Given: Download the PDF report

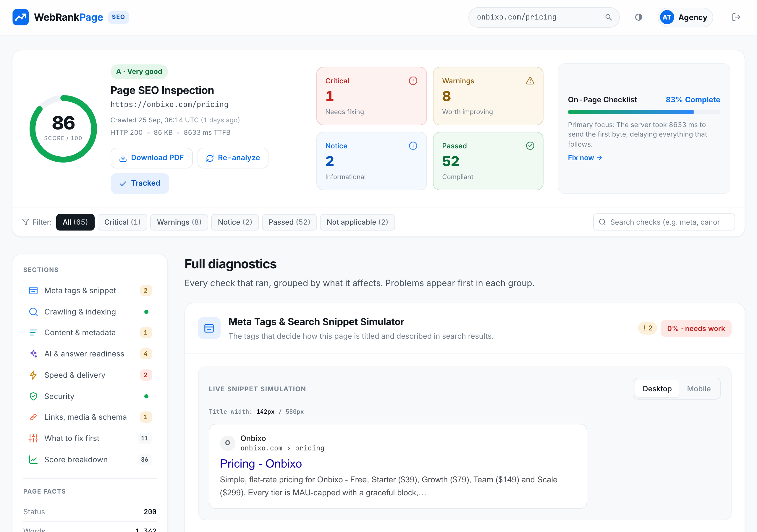Looking at the screenshot, I should [x=152, y=158].
